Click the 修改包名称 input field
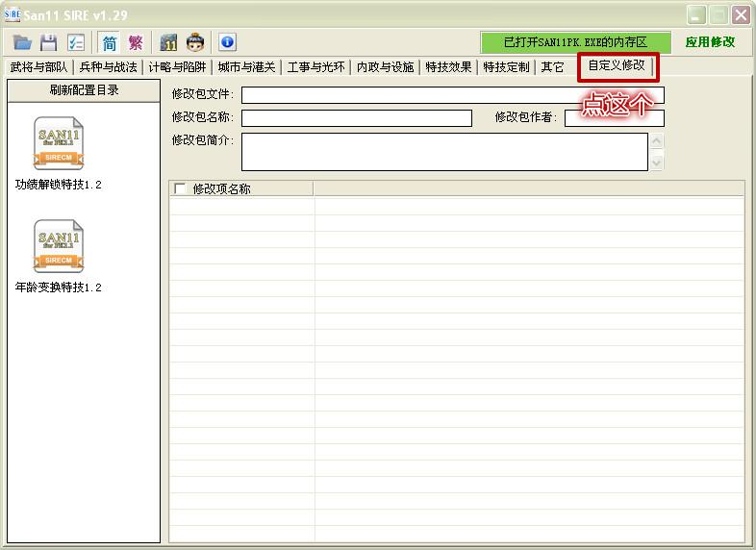Image resolution: width=756 pixels, height=550 pixels. [356, 118]
